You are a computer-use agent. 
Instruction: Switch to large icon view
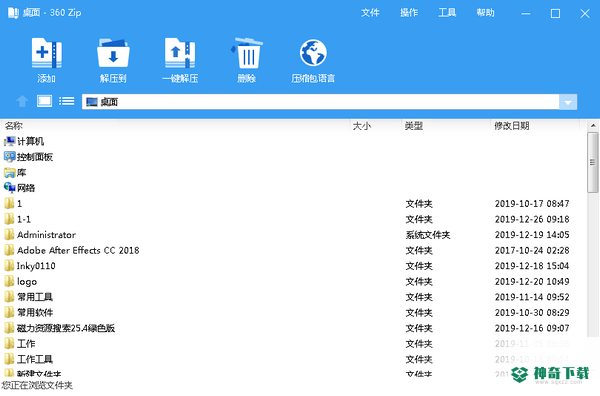[44, 101]
